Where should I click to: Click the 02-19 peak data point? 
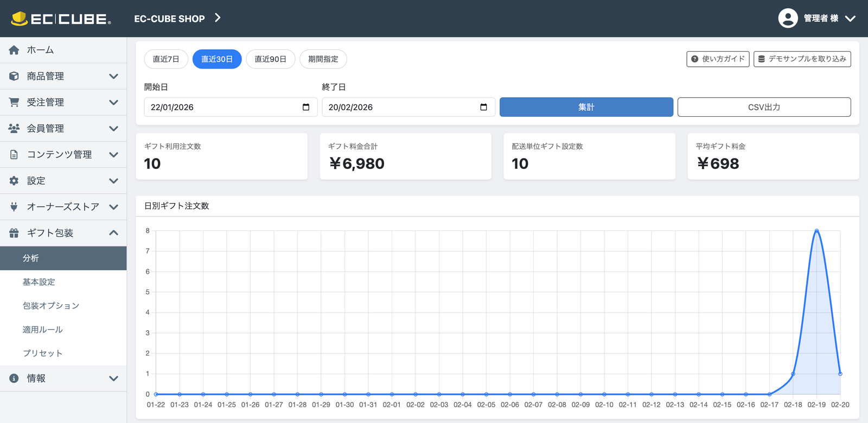coord(816,231)
